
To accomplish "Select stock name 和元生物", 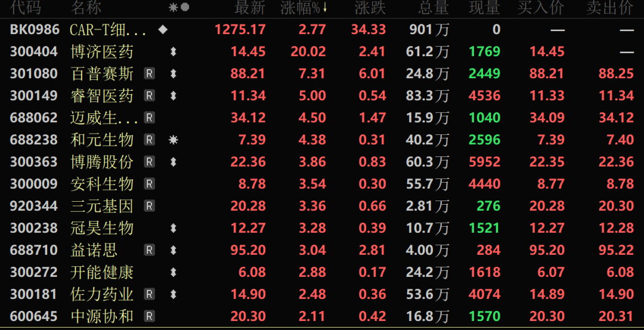I will click(x=102, y=140).
